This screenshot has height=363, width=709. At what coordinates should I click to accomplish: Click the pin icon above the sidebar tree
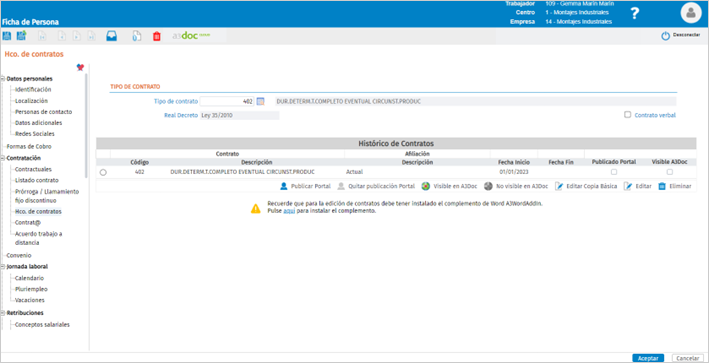click(x=80, y=67)
